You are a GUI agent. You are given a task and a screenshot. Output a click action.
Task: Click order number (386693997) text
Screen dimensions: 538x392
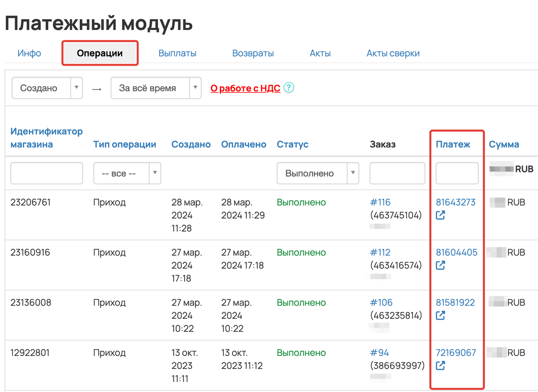click(x=397, y=366)
